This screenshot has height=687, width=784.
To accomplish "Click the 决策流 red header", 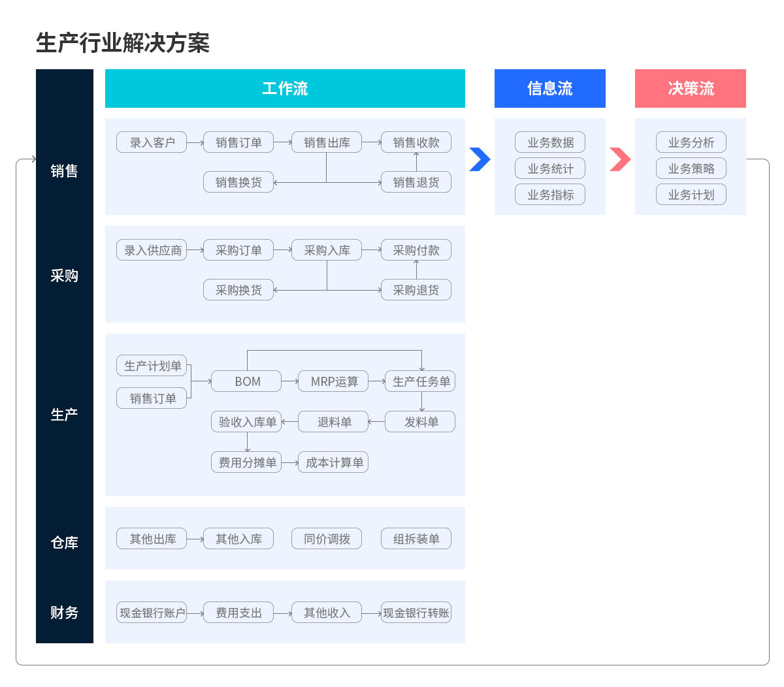I will point(690,89).
